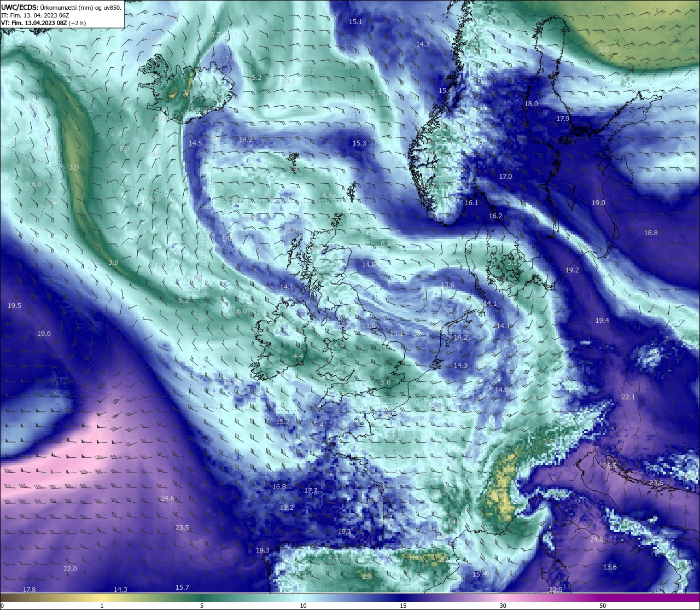Select the map value 19.5
The image size is (700, 610).
coord(14,305)
